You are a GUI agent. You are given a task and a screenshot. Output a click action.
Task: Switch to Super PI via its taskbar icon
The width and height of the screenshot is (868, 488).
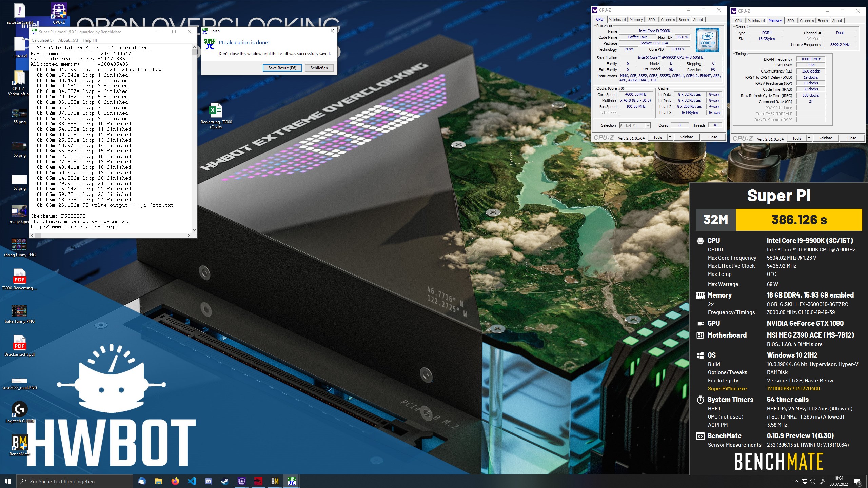click(x=291, y=481)
